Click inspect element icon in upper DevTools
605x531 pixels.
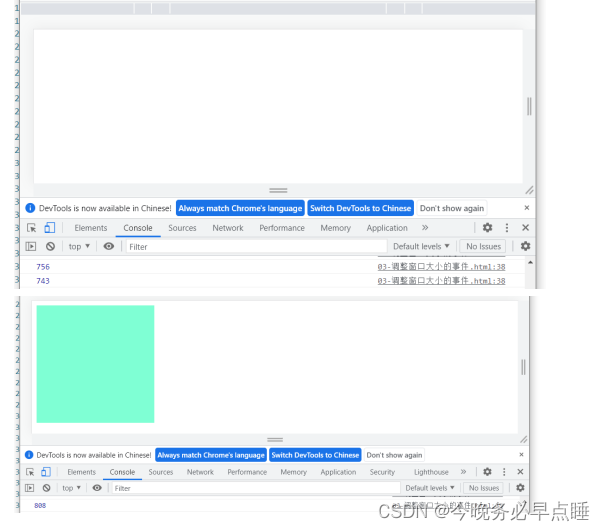pos(32,228)
